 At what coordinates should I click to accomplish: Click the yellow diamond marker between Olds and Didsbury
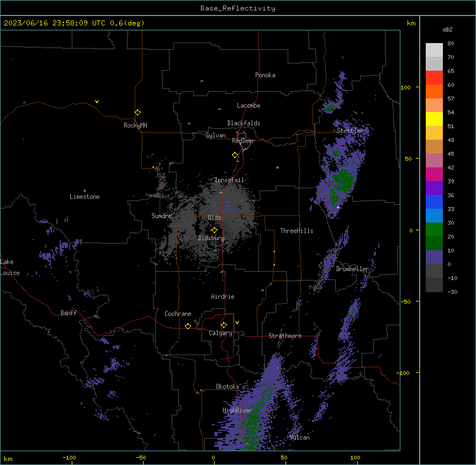click(214, 230)
